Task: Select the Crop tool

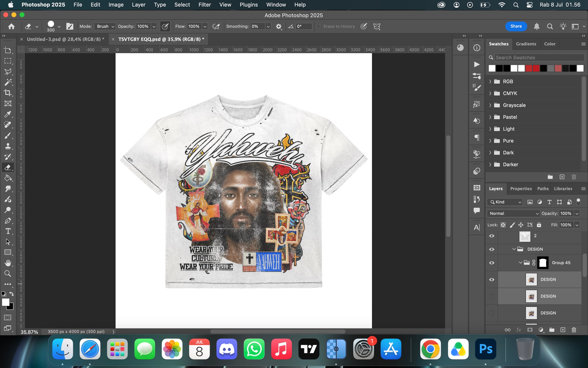Action: tap(8, 93)
